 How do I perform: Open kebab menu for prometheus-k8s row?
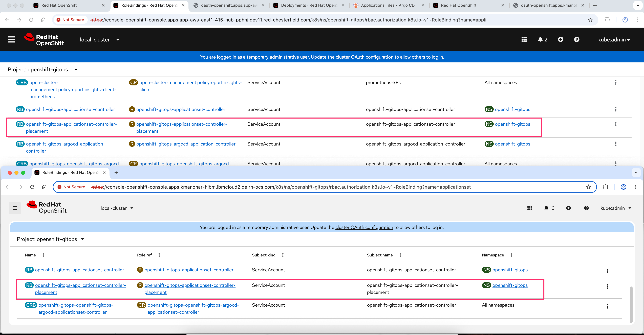615,82
